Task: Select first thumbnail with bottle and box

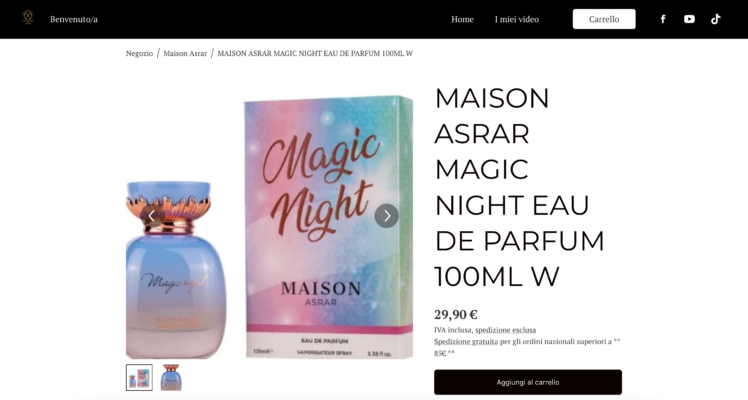Action: click(139, 378)
